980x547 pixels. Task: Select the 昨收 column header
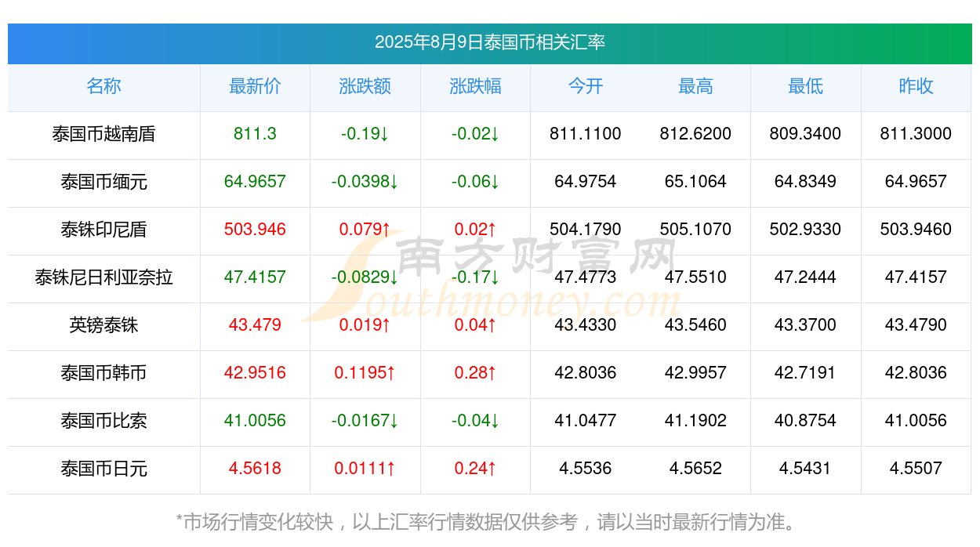click(916, 86)
